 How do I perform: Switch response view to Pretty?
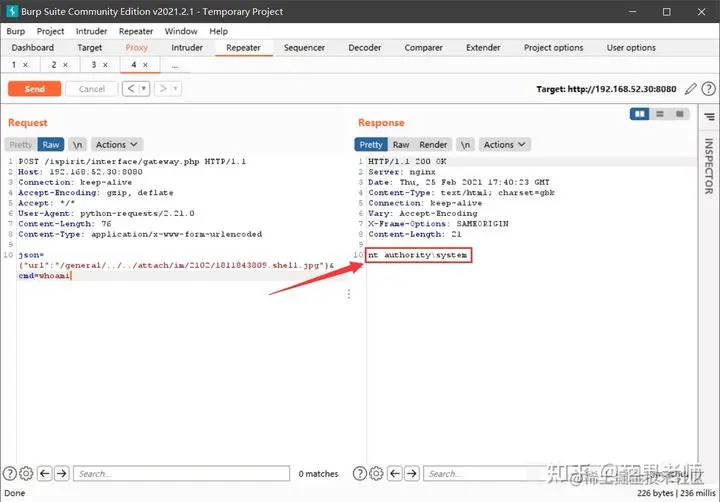click(371, 145)
